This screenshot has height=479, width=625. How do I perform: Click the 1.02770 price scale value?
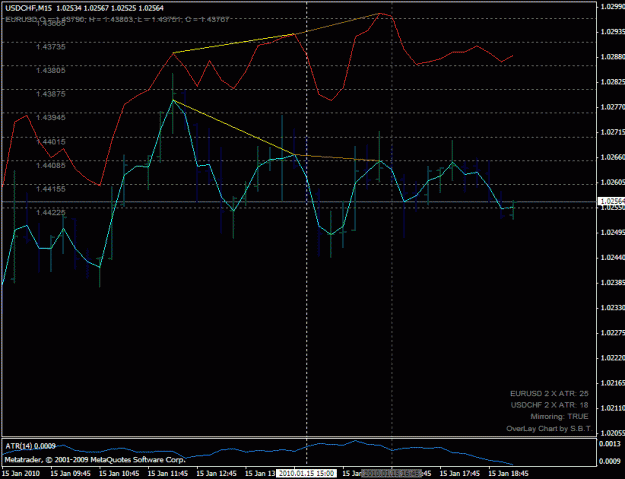[x=612, y=107]
